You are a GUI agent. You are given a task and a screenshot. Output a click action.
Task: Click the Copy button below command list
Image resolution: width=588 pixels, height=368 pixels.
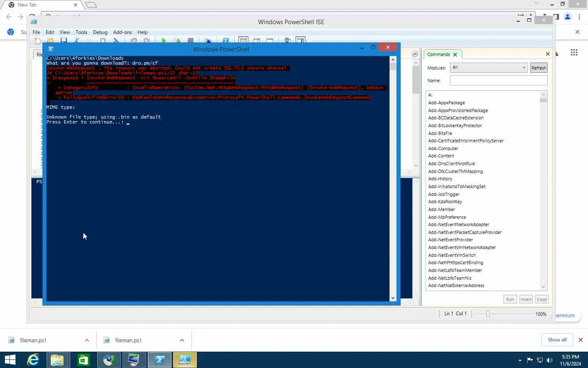coord(542,299)
